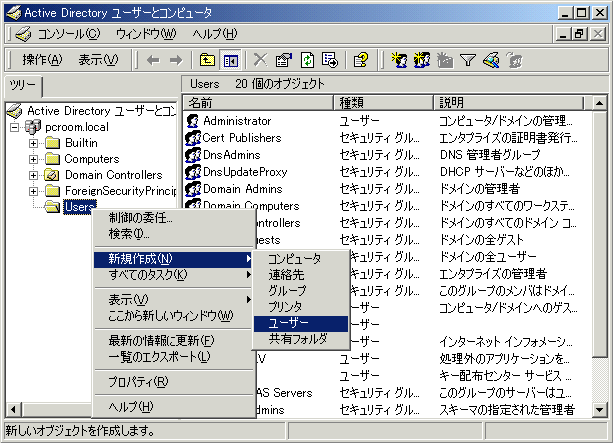Click 新規作成(N) context menu entry
This screenshot has height=443, width=613.
(174, 259)
